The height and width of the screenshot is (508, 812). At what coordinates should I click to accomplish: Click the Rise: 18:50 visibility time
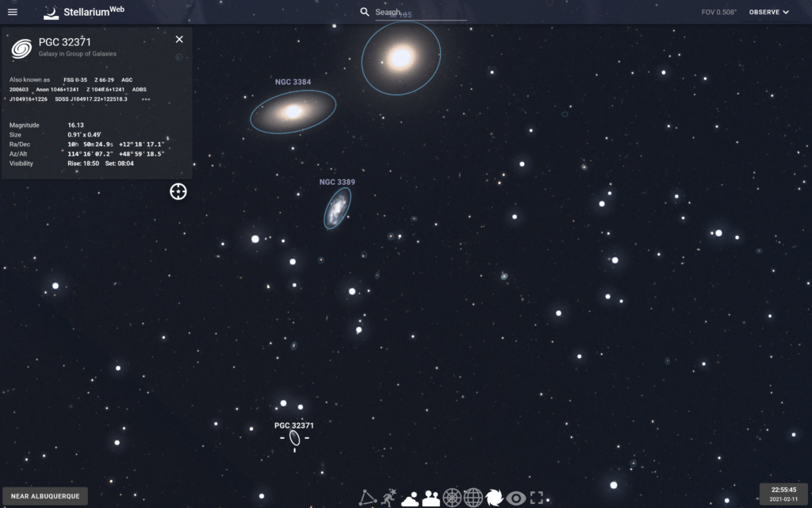tap(83, 164)
